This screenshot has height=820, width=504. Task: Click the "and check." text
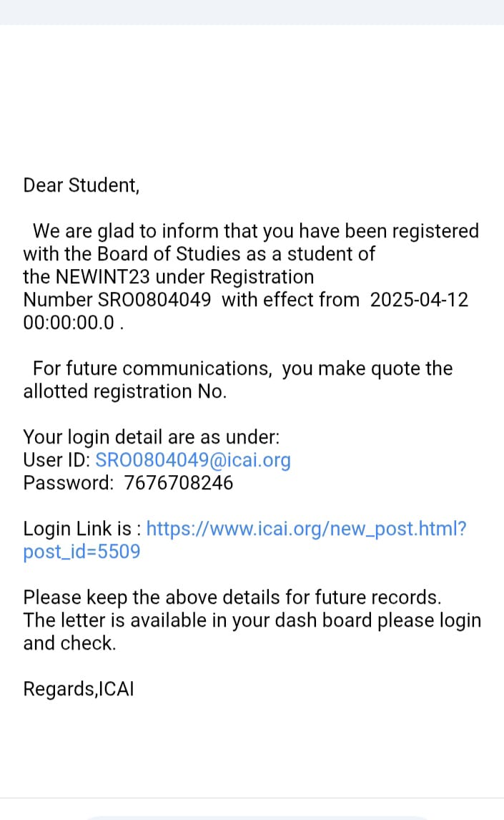tap(69, 643)
